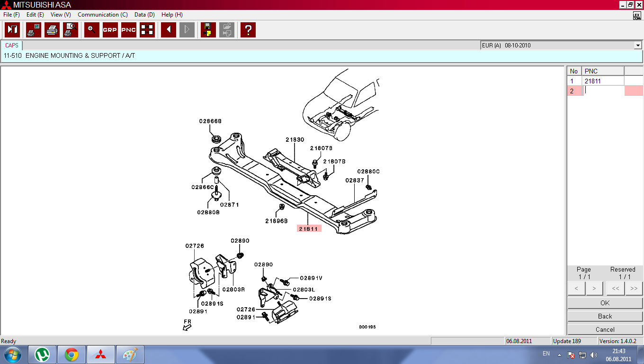Click the four-squares illustration list icon

coord(147,30)
